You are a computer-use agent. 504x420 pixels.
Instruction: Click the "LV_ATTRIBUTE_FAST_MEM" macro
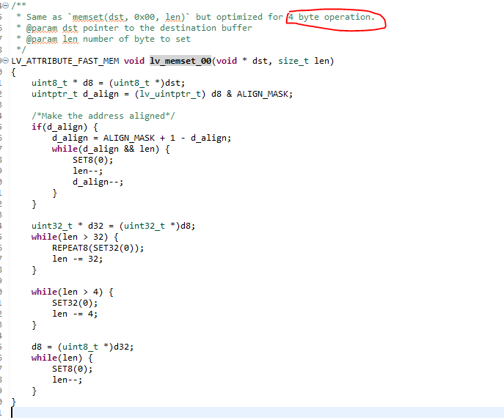(65, 61)
